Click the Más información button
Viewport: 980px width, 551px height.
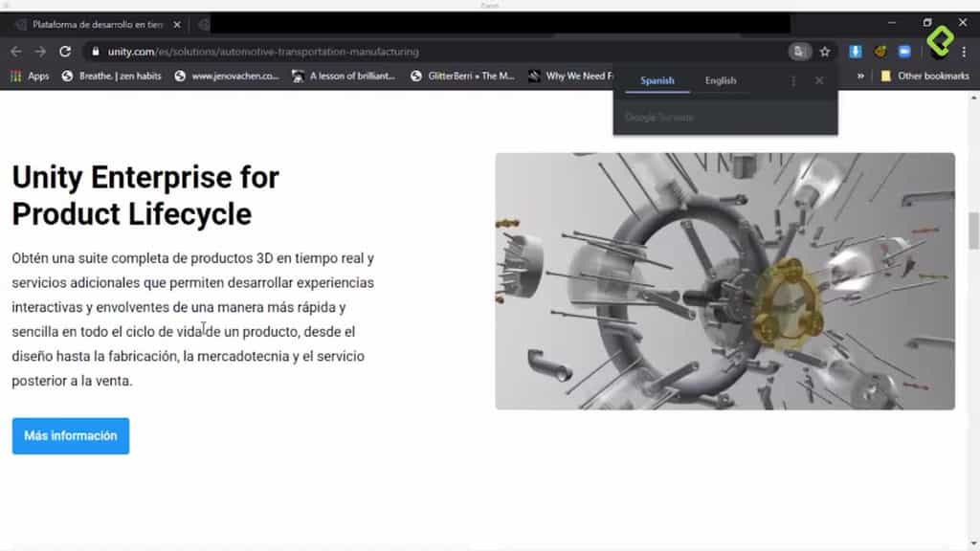[x=71, y=436]
